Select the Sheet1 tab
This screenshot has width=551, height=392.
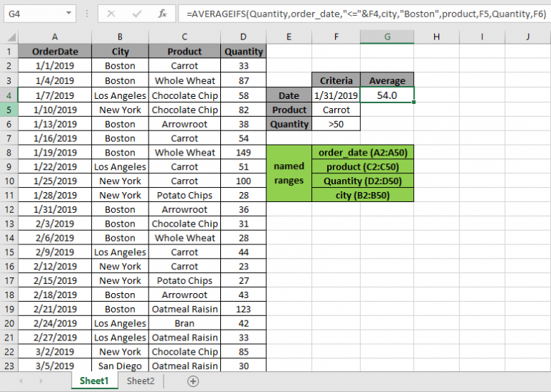[x=94, y=381]
